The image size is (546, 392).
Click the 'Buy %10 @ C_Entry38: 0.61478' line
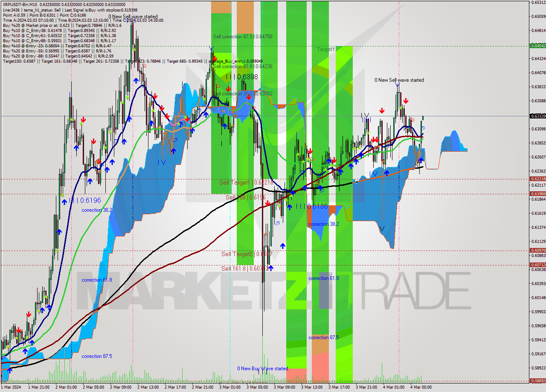[59, 30]
